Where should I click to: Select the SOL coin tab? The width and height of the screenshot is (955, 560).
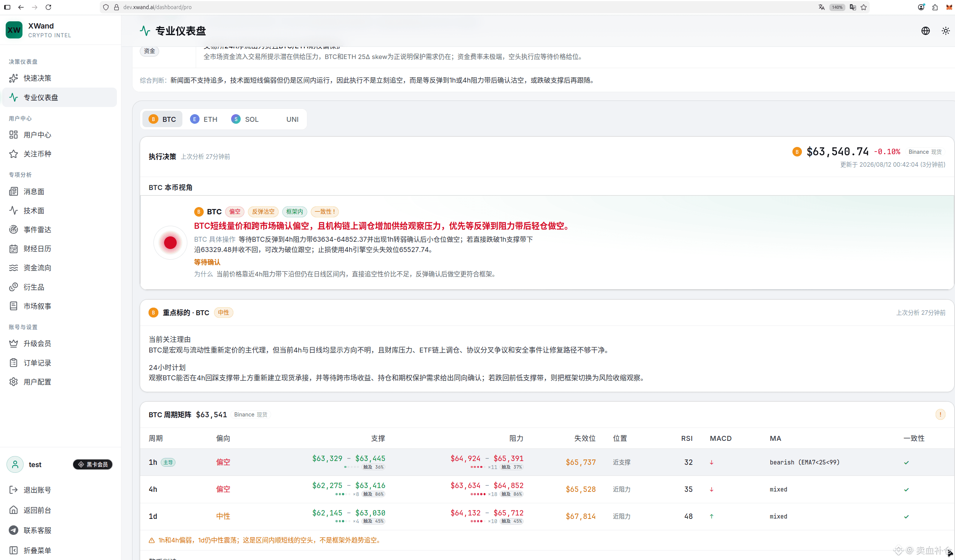[x=245, y=119]
